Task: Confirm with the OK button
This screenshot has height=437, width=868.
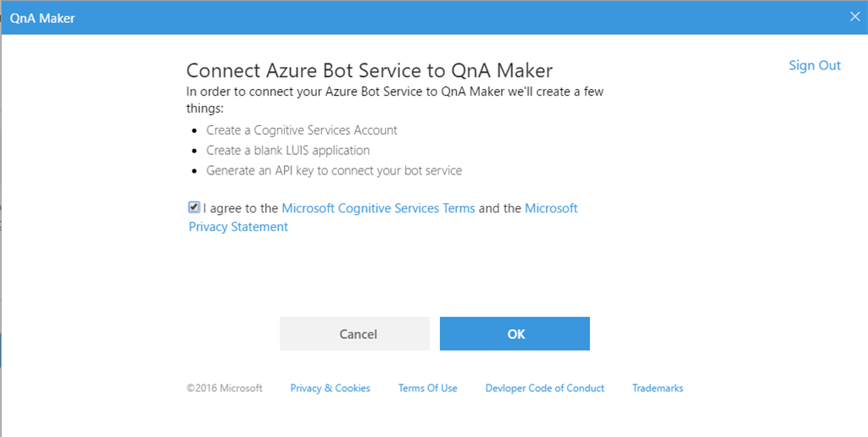Action: [x=515, y=334]
